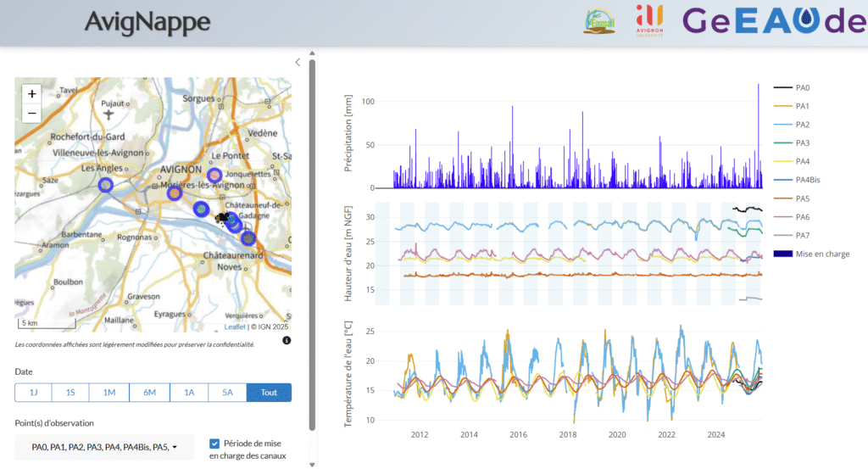Zoom out on the map

[x=32, y=113]
